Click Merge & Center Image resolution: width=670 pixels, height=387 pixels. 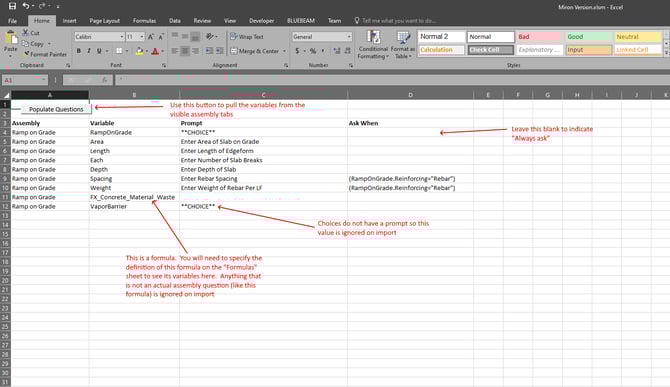point(255,51)
